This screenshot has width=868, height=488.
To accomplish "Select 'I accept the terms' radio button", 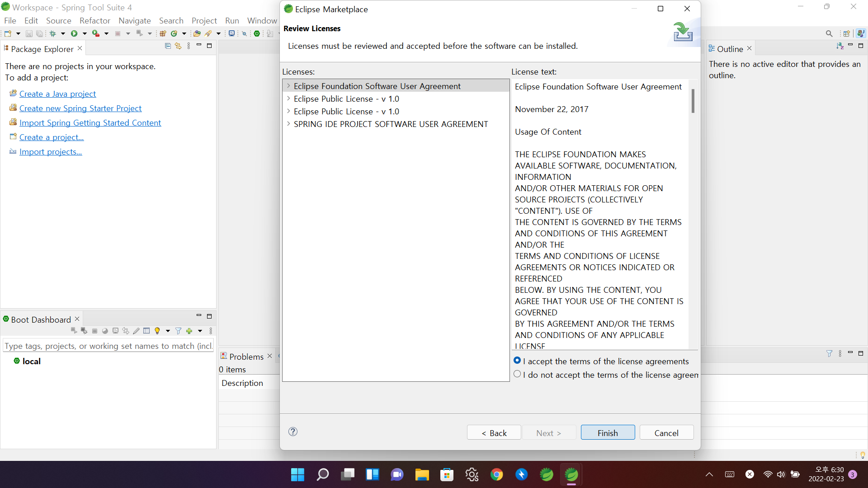I will 518,361.
